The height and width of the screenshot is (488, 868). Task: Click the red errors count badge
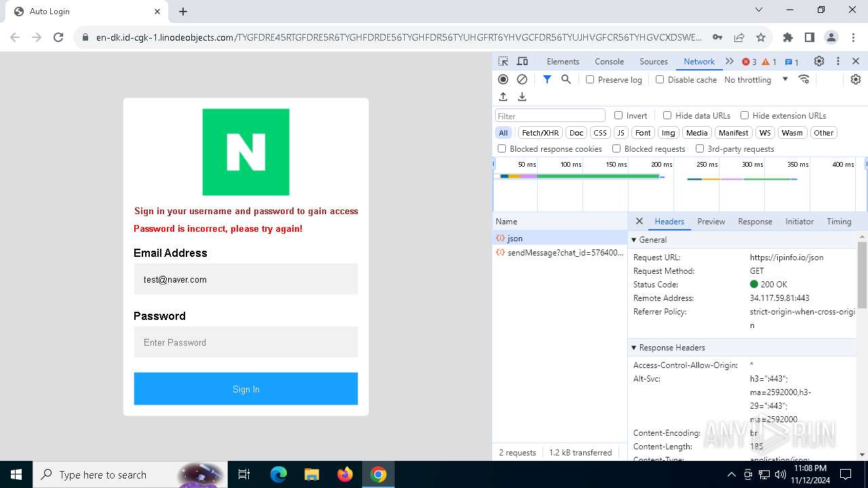[749, 62]
